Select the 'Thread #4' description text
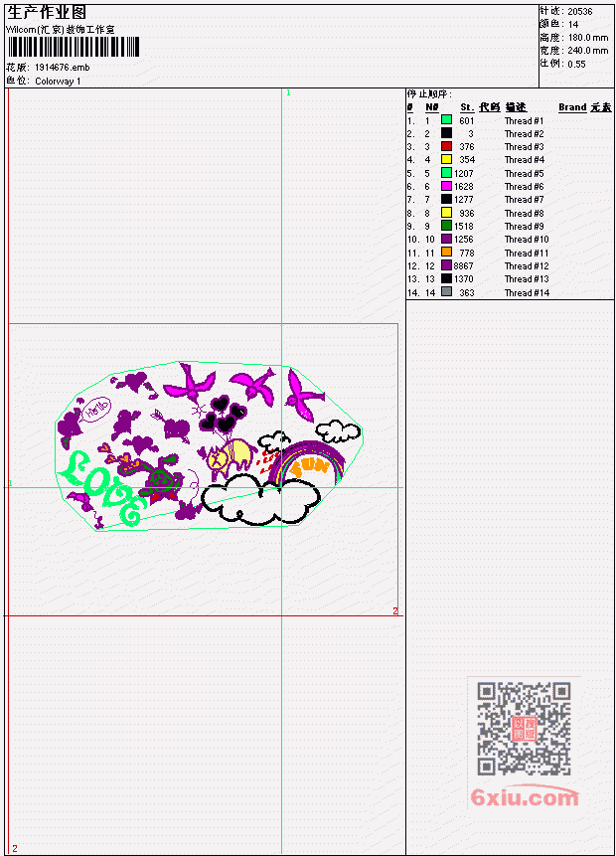 coord(524,160)
